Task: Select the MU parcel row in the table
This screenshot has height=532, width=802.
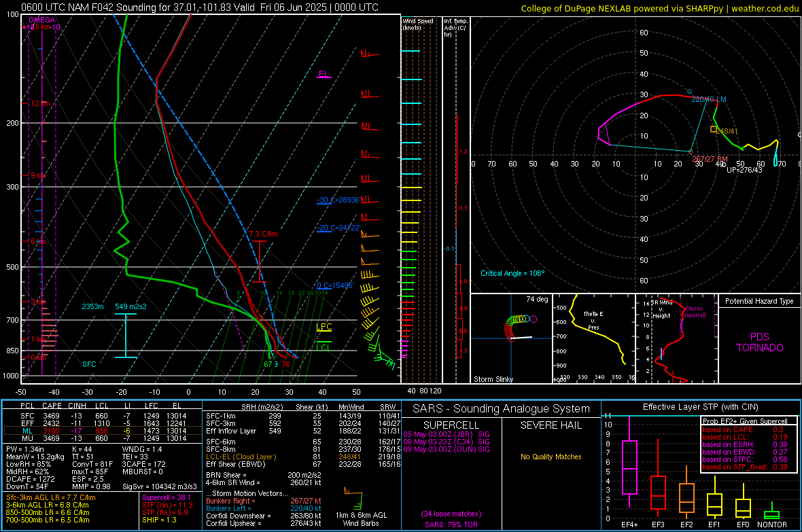Action: pos(103,438)
